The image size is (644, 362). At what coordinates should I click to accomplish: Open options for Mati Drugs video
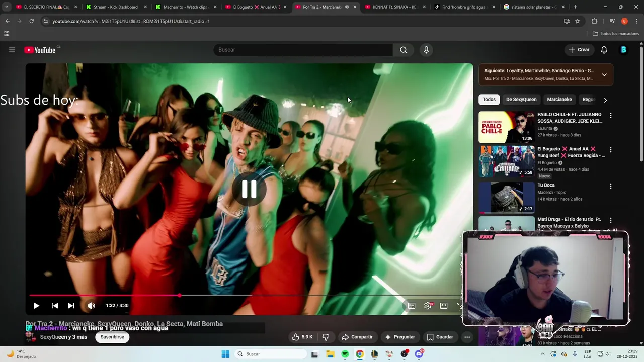611,220
